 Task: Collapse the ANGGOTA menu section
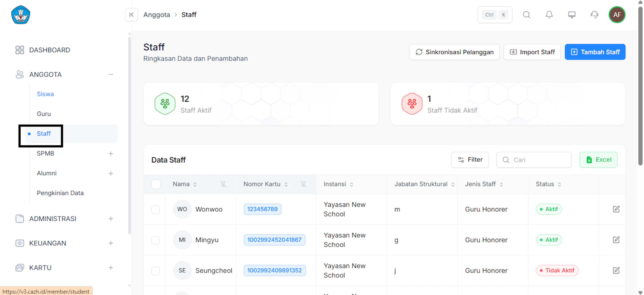coord(111,74)
